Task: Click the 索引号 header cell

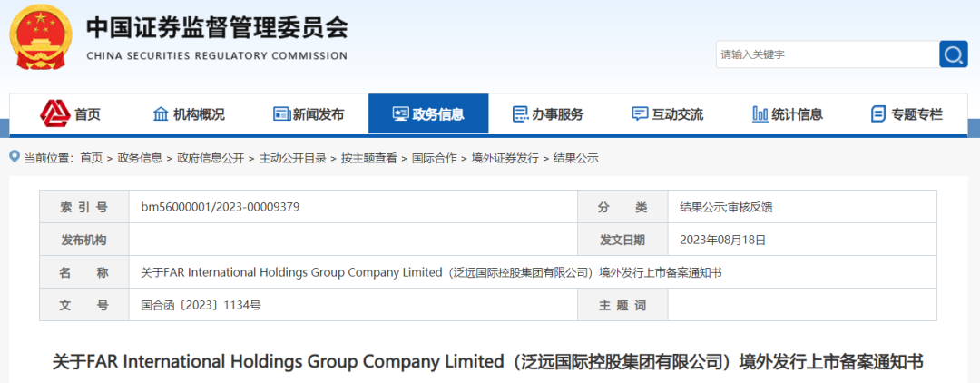Action: [x=84, y=207]
